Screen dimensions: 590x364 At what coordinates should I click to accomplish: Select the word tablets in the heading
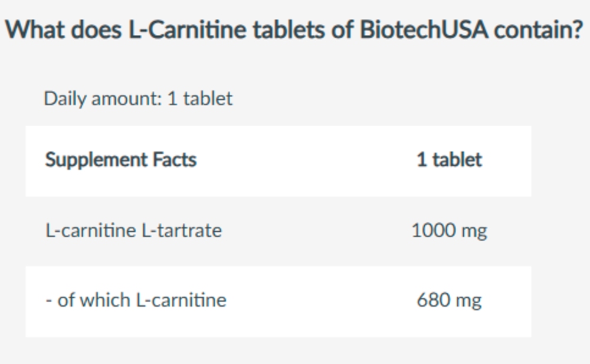[x=289, y=29]
